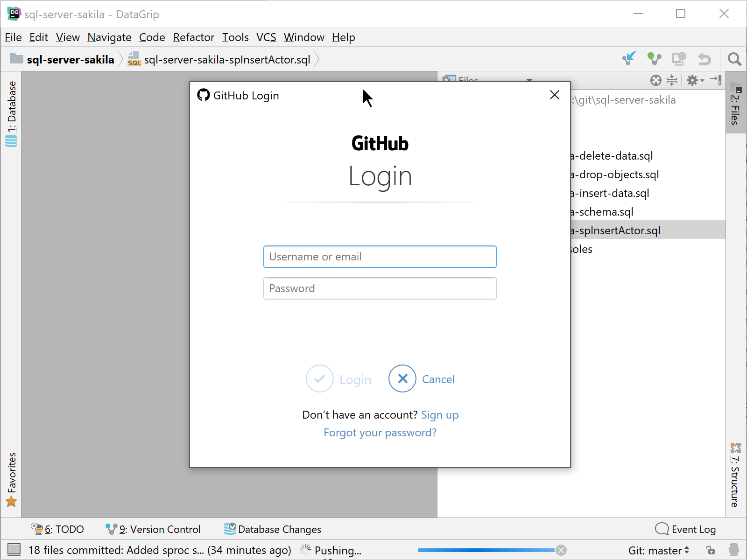This screenshot has width=747, height=560.
Task: Click the DataGrip app icon in title bar
Action: [x=14, y=14]
